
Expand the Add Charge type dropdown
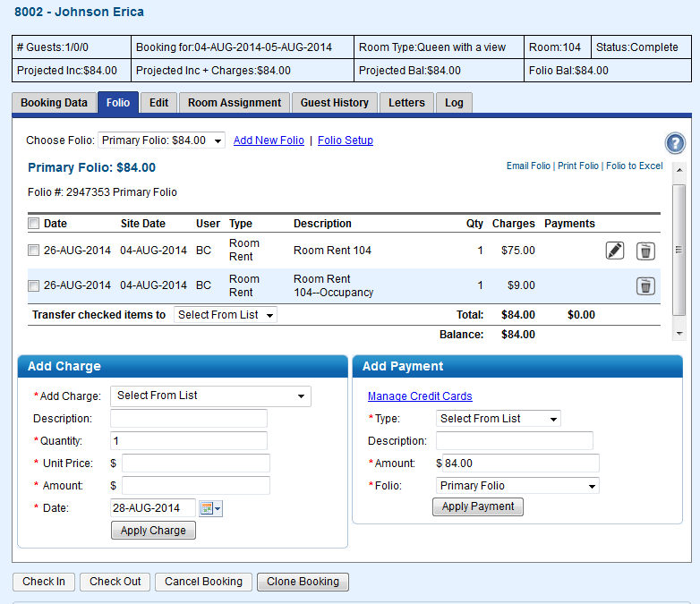coord(210,396)
